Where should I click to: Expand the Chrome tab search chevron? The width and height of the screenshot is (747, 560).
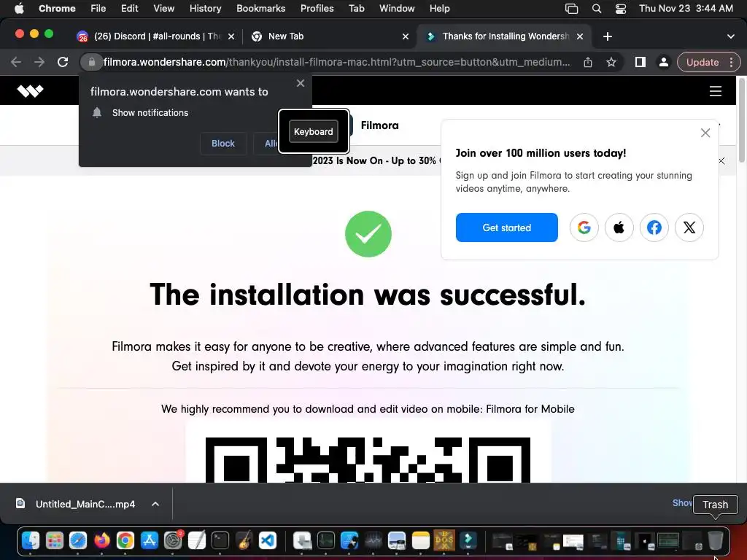[731, 36]
